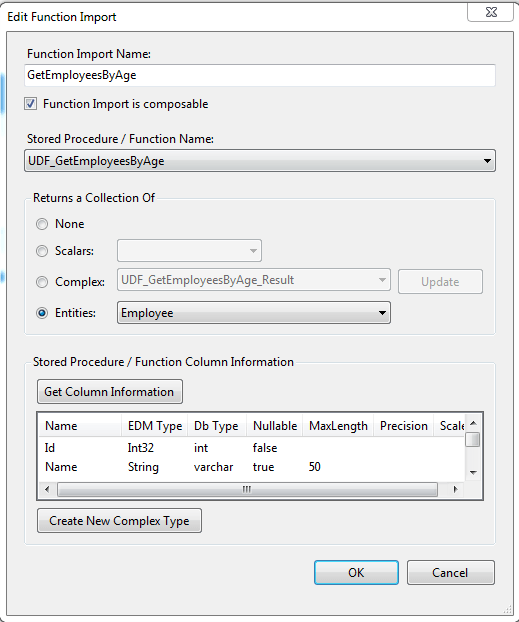The width and height of the screenshot is (519, 622).
Task: Select the None radio option
Action: 42,224
